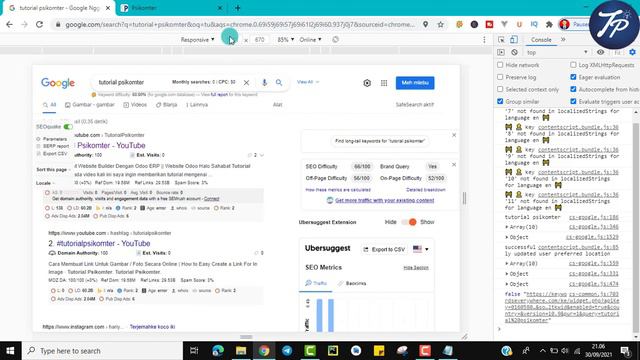This screenshot has width=640, height=360.
Task: Switch to the Psikomter browser tab
Action: click(x=172, y=8)
